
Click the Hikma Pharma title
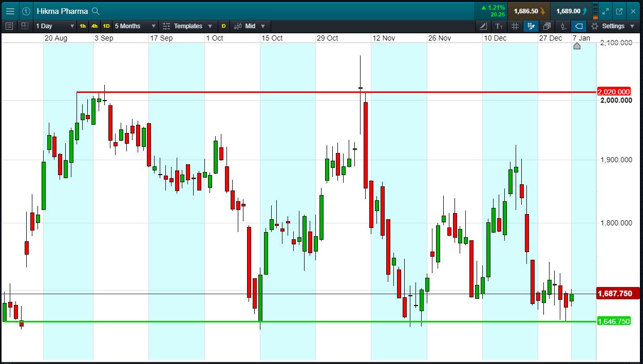point(62,11)
